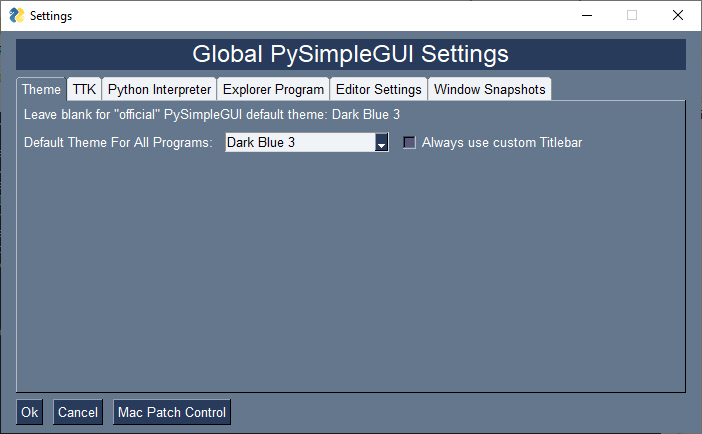The image size is (702, 434).
Task: Click the Leave blank hint text
Action: coord(212,115)
